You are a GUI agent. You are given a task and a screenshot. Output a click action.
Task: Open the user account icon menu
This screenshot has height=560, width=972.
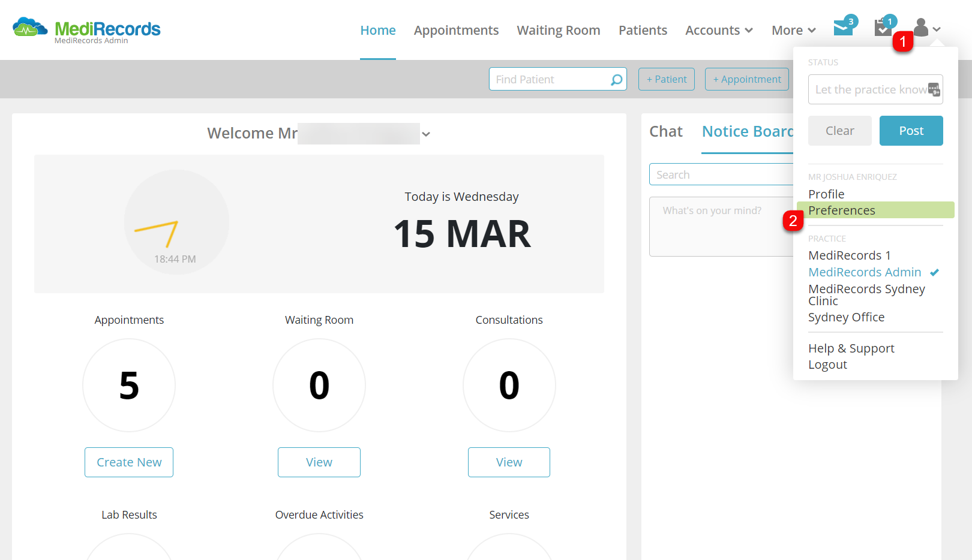pos(926,28)
